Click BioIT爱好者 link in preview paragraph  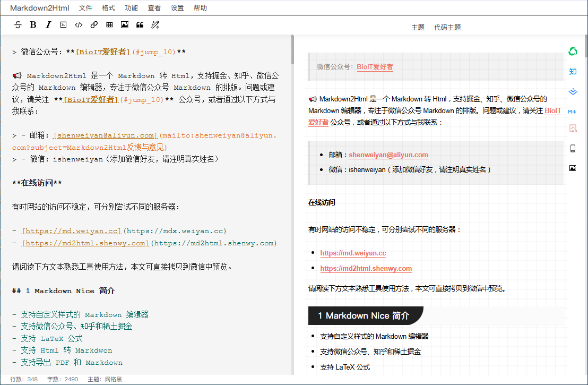pyautogui.click(x=552, y=110)
